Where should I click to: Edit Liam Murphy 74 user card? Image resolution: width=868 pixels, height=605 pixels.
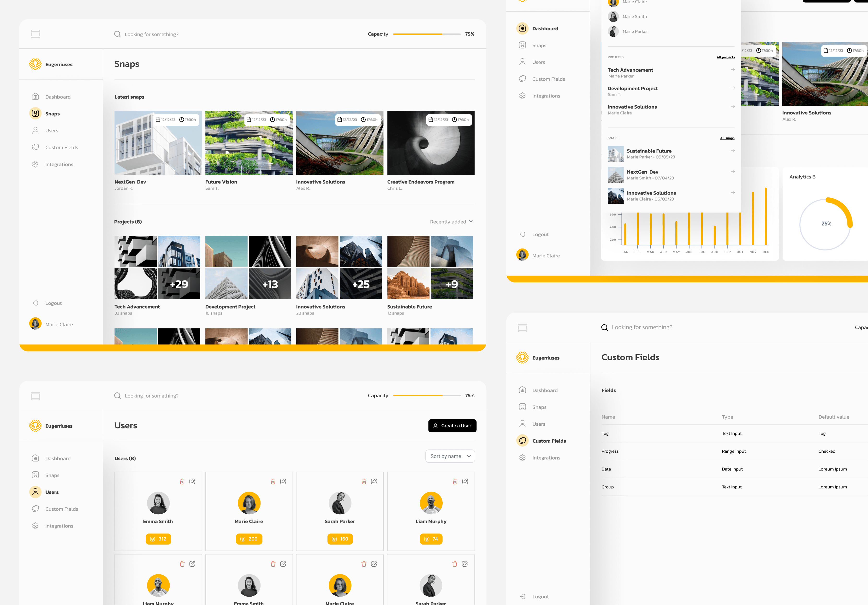(x=465, y=481)
